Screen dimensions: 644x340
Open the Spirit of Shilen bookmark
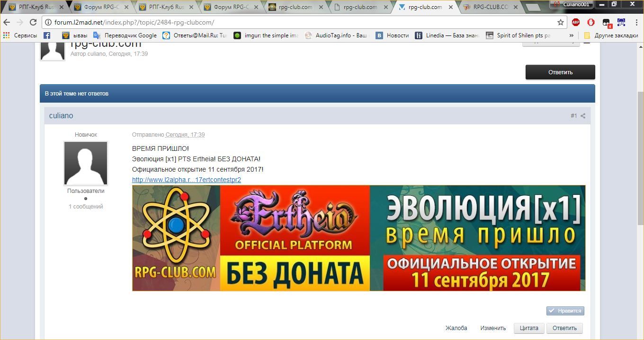pos(518,35)
